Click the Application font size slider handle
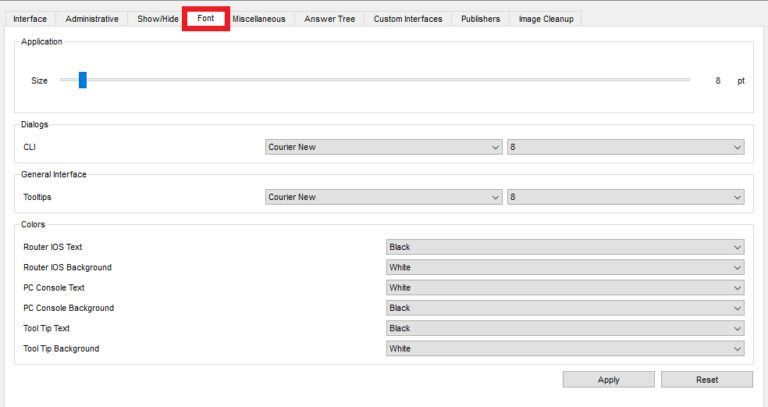The image size is (768, 407). click(83, 80)
